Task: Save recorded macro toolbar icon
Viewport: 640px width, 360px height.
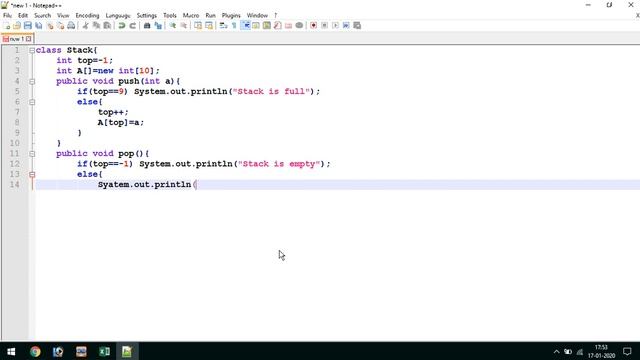Action: [x=357, y=26]
